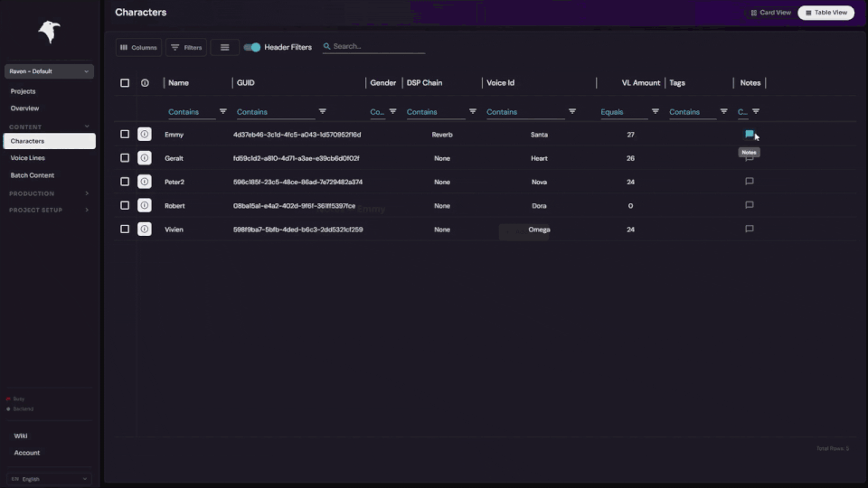
Task: Open Emmy's info icon
Action: click(145, 135)
